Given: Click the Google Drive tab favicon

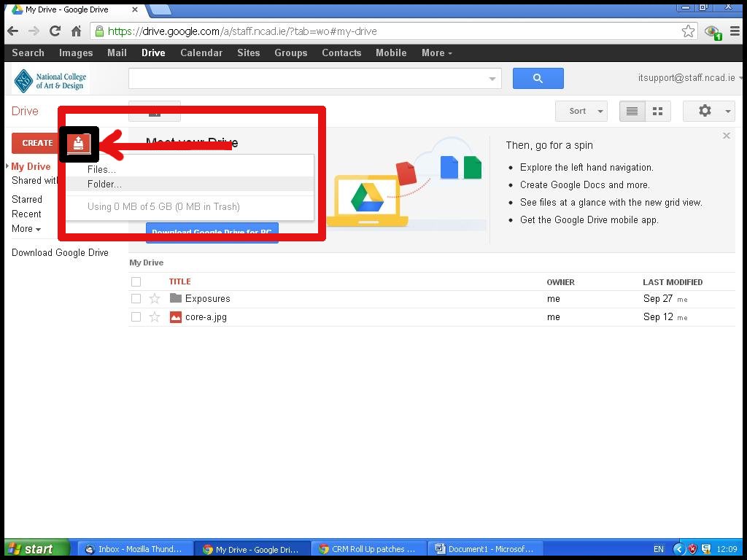Looking at the screenshot, I should [x=18, y=9].
